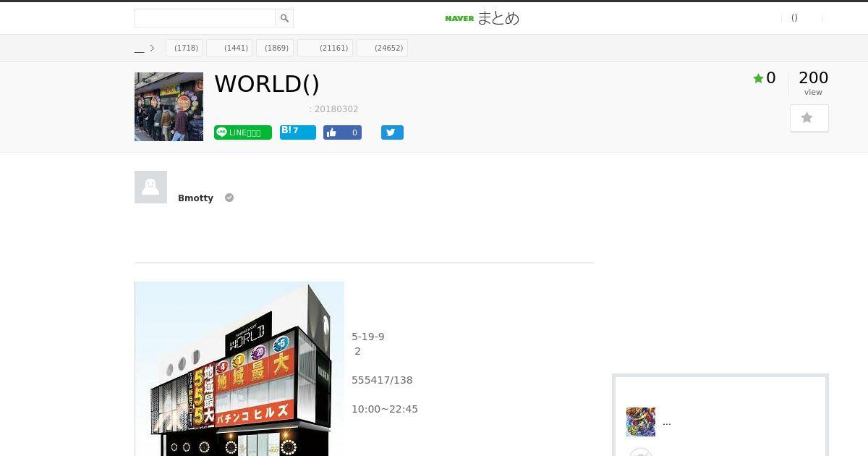Image resolution: width=868 pixels, height=456 pixels.
Task: Select the breadcrumb tag with count 21161
Action: [x=325, y=48]
